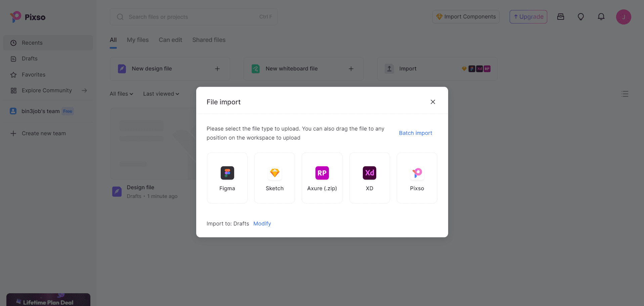The image size is (644, 306).
Task: Click the lightbulb tips icon
Action: pyautogui.click(x=581, y=17)
